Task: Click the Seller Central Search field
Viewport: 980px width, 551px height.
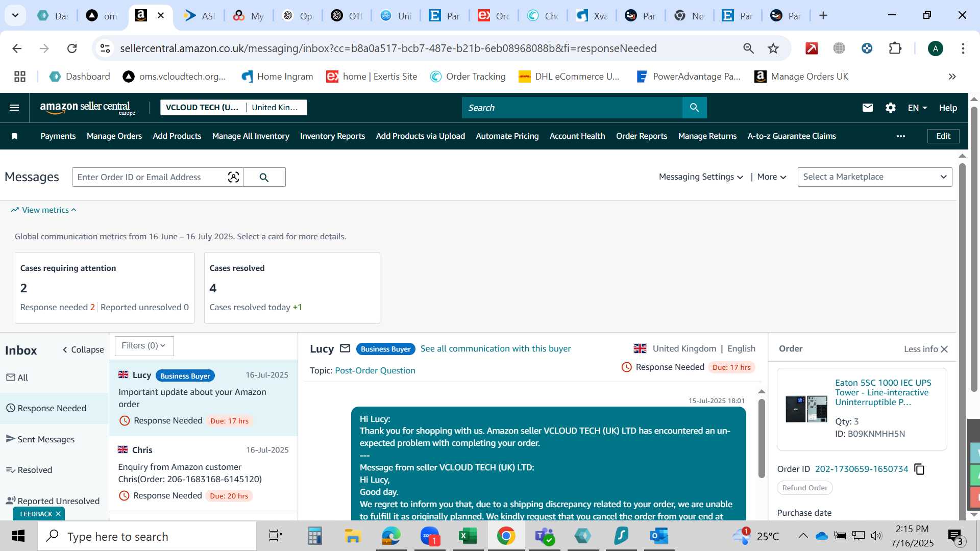Action: (x=572, y=108)
